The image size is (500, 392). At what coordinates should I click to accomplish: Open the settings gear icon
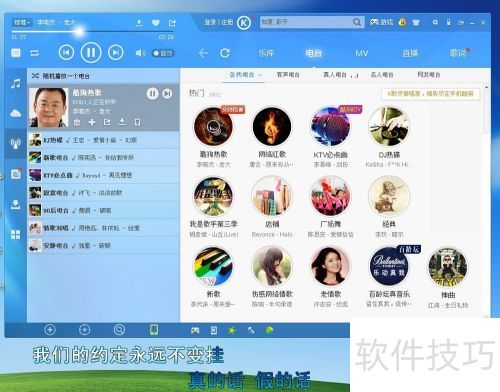(x=435, y=22)
